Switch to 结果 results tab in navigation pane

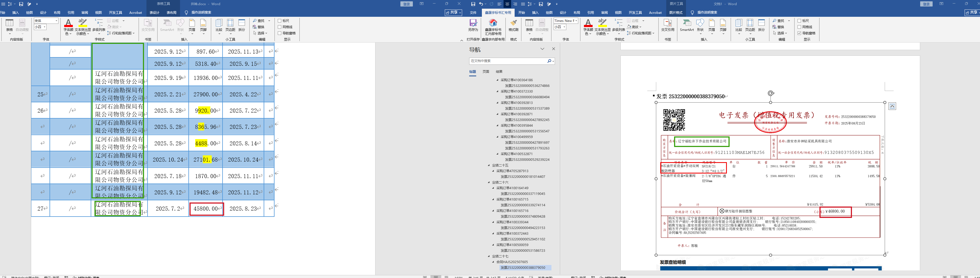[x=499, y=71]
